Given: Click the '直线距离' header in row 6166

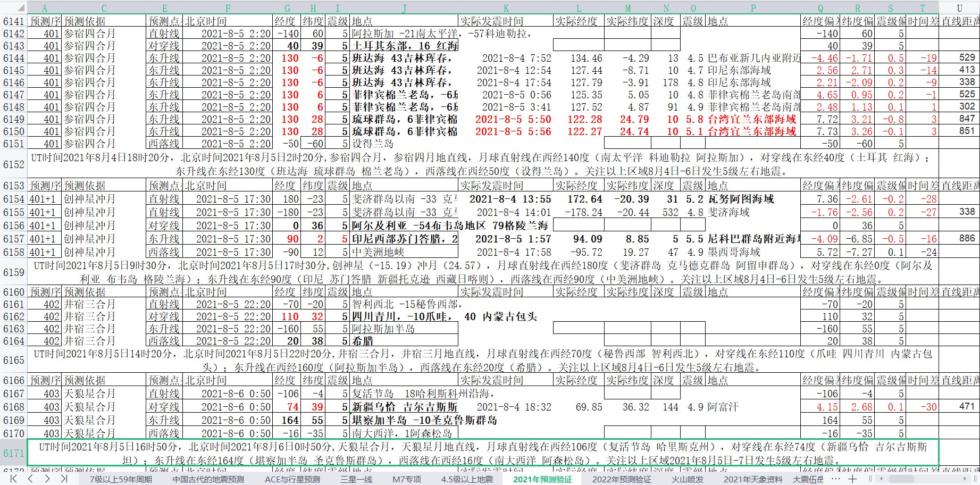Looking at the screenshot, I should click(960, 380).
